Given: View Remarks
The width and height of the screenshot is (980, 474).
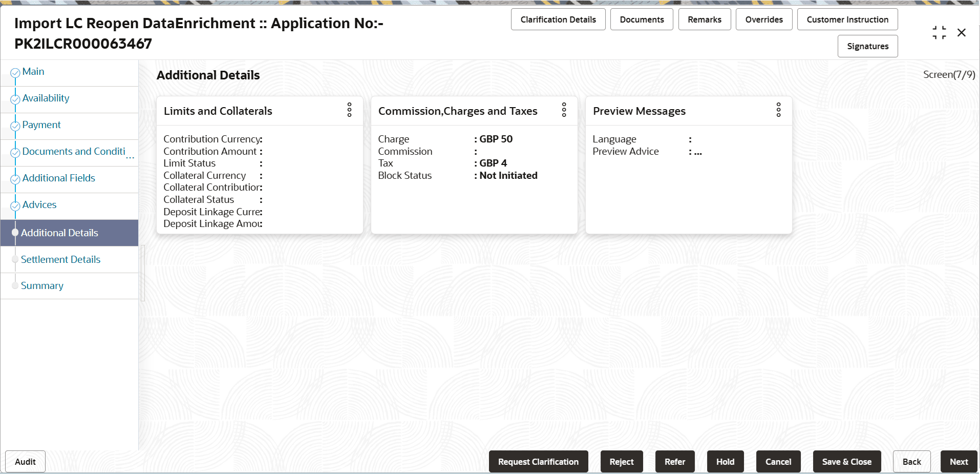Looking at the screenshot, I should 705,19.
